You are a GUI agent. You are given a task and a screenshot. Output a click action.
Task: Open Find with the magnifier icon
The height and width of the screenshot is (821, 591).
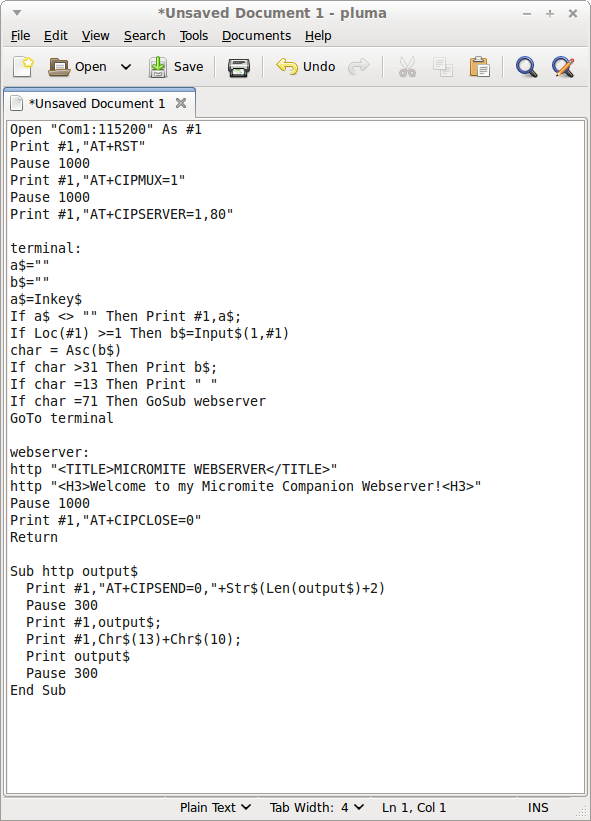point(527,67)
